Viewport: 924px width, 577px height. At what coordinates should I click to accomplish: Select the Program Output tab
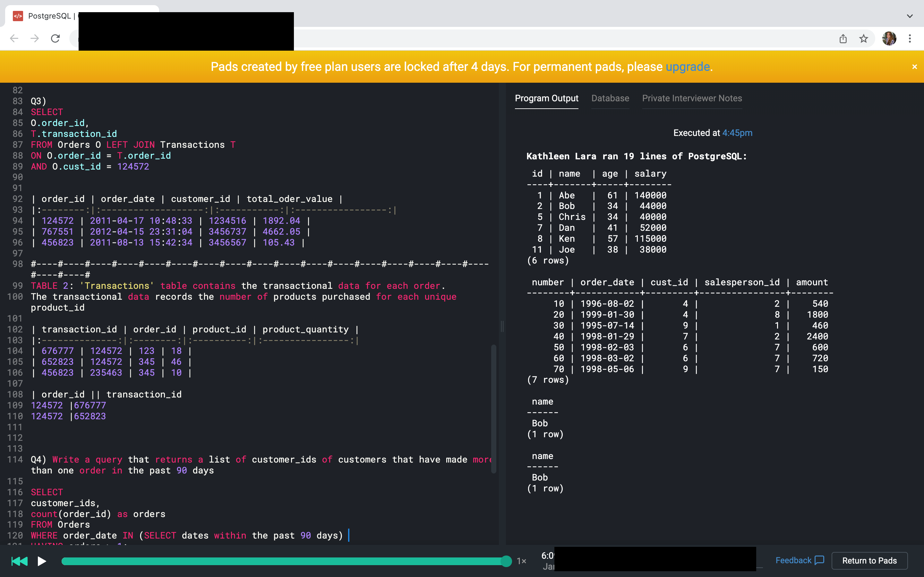[546, 98]
